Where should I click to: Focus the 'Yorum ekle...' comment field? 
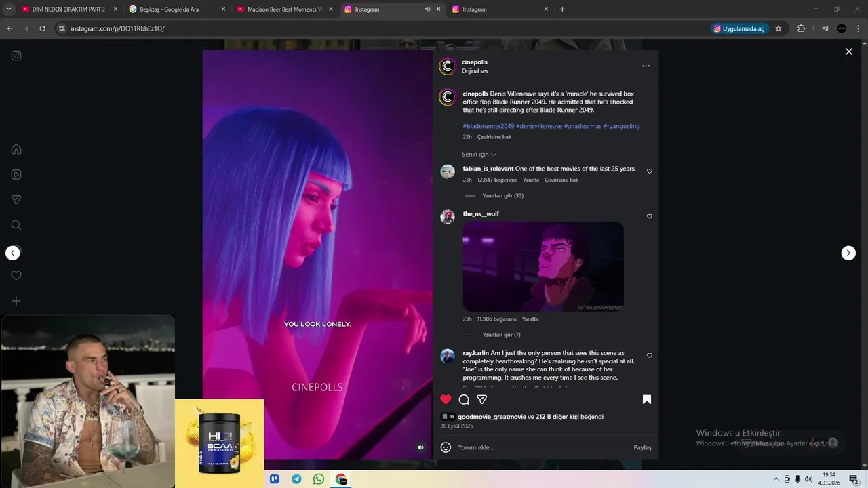(542, 447)
